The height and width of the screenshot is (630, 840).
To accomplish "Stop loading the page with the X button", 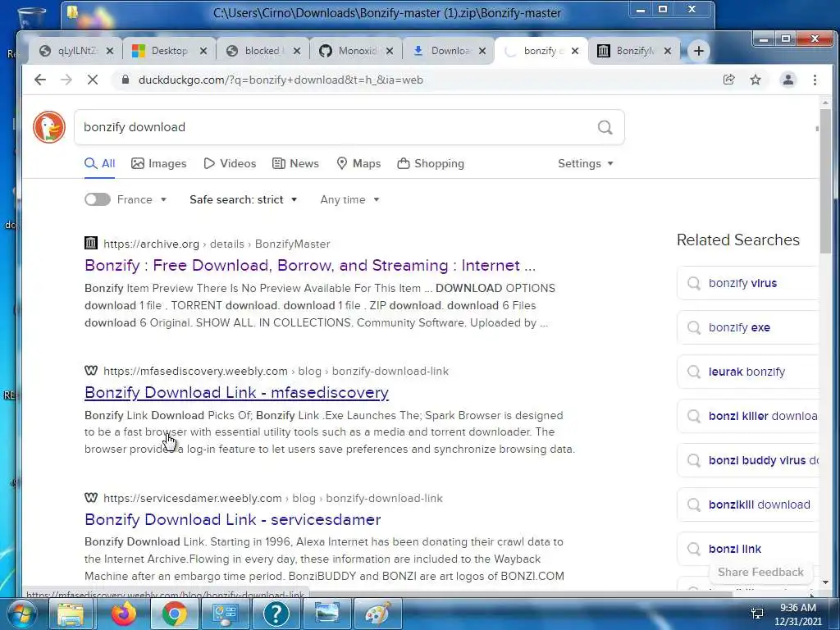I will (93, 80).
